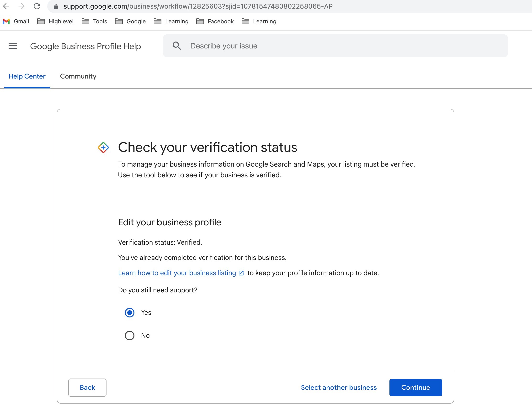Screen dimensions: 532x411
Task: Click the padlock site info icon
Action: coord(56,6)
